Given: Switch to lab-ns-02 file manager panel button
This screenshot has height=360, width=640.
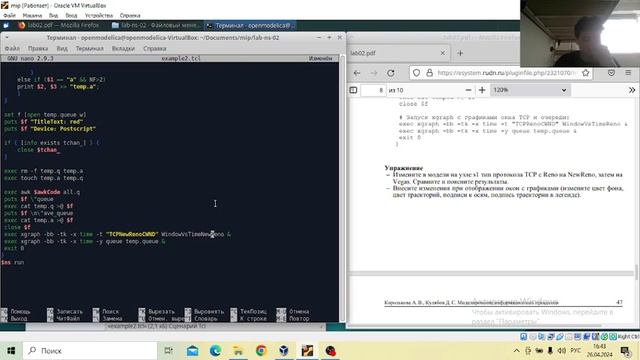Looking at the screenshot, I should coord(156,25).
